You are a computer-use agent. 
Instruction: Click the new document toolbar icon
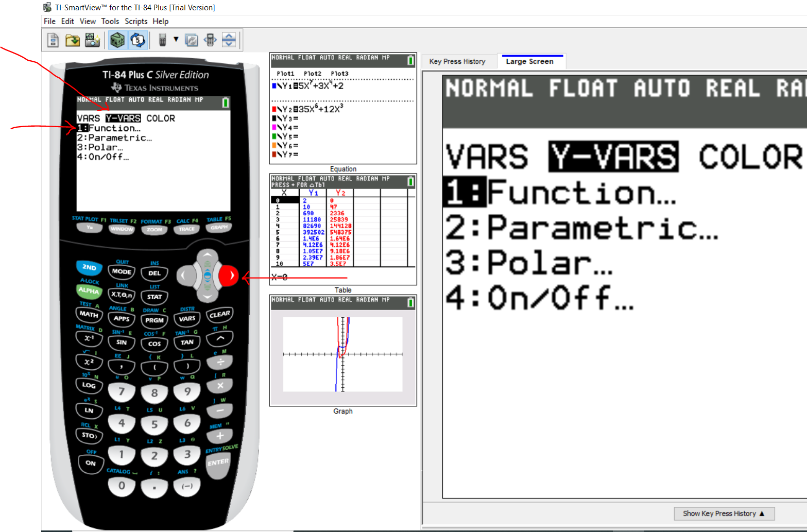click(53, 40)
